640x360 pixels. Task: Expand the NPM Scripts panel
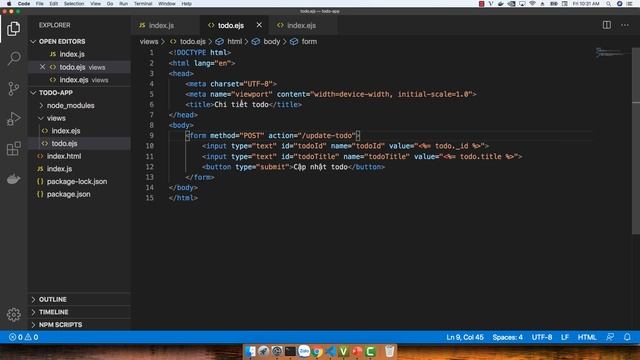tap(60, 324)
